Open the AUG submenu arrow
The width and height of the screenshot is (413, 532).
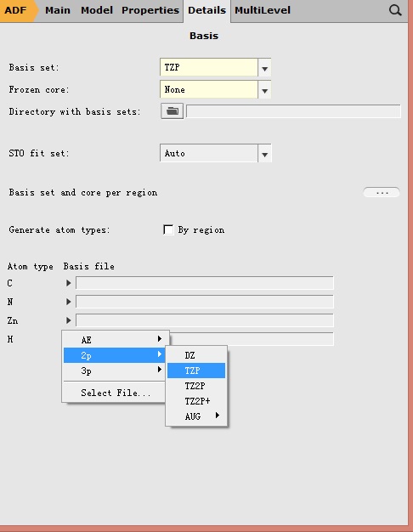218,416
